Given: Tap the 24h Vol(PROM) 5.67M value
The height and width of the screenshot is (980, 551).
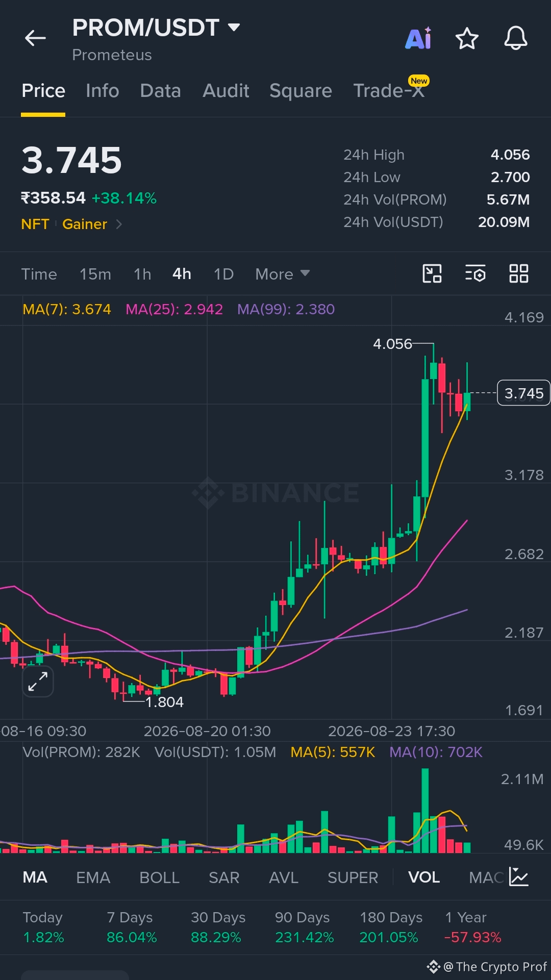Looking at the screenshot, I should (x=508, y=199).
